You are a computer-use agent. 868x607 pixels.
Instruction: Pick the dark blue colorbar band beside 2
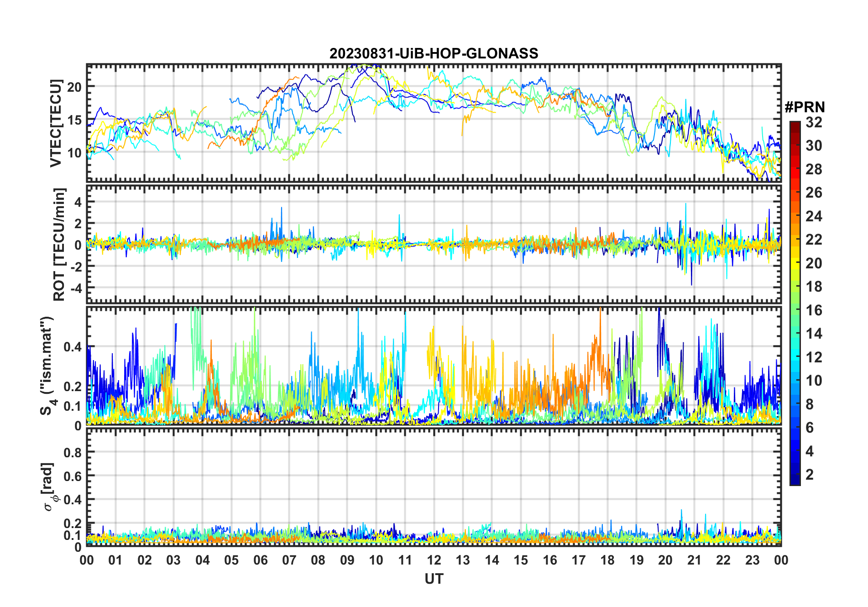pyautogui.click(x=795, y=475)
